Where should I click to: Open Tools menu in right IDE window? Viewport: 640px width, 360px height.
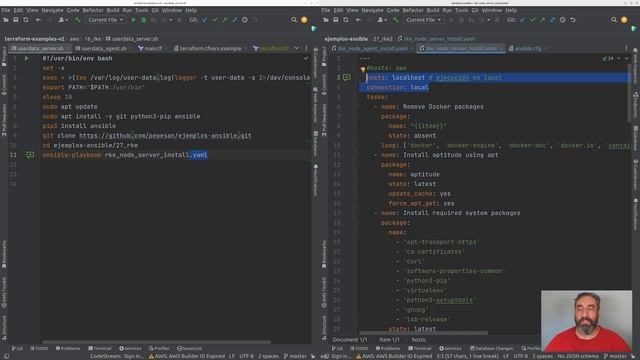pyautogui.click(x=462, y=10)
